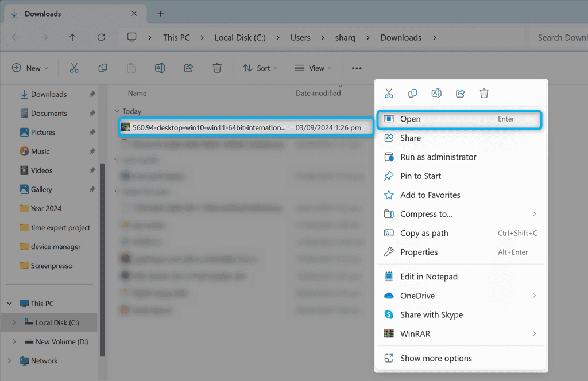This screenshot has height=381, width=588.
Task: Open the OneDrive submenu
Action: [459, 296]
